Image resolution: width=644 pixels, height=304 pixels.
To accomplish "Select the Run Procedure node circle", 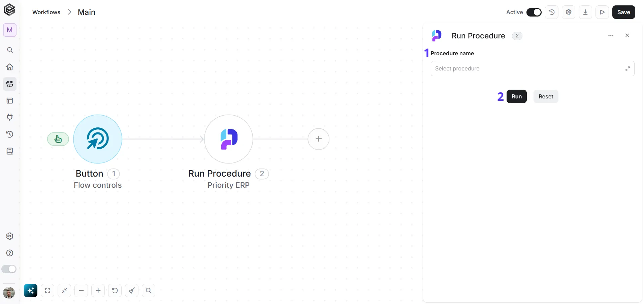I will click(x=229, y=139).
